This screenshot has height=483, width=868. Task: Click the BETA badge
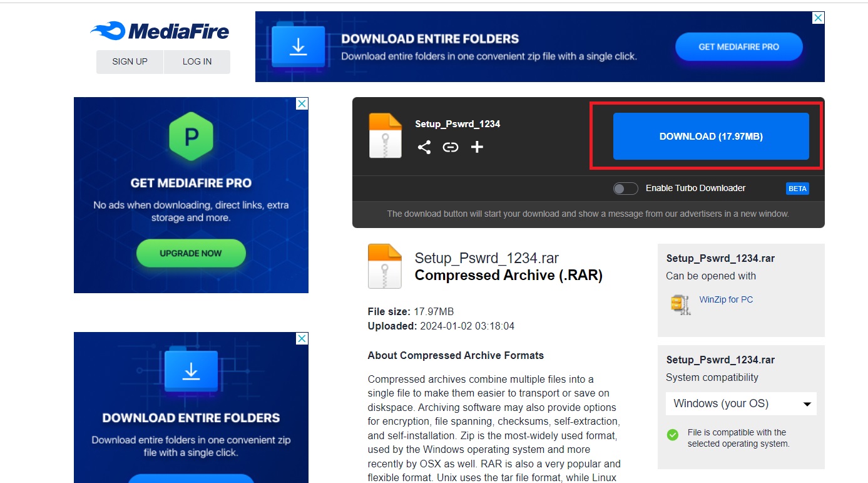point(797,188)
